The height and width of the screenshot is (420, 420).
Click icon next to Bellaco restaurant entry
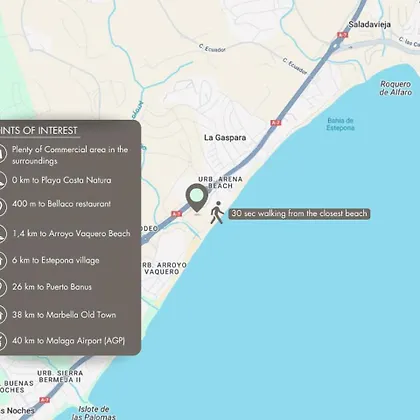coord(2,206)
